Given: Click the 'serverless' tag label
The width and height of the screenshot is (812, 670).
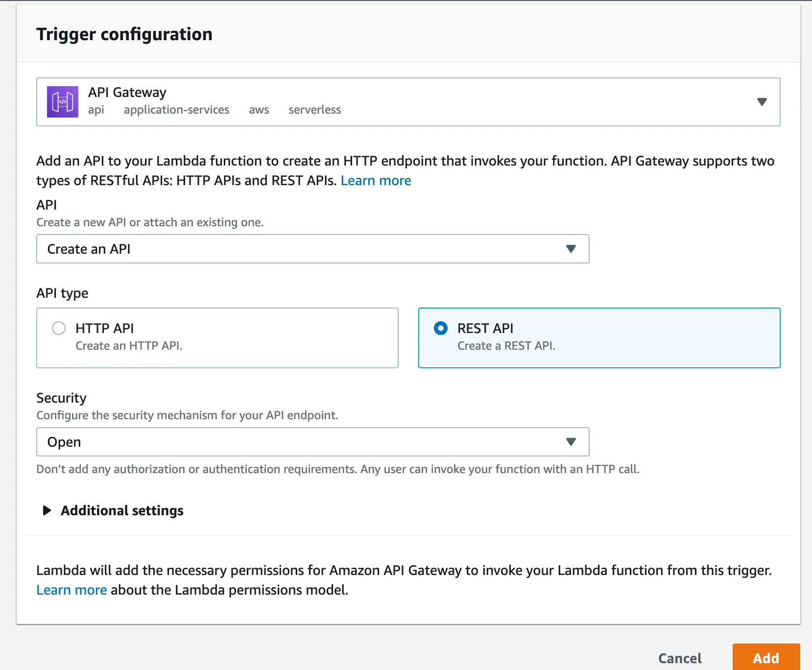Looking at the screenshot, I should [x=314, y=110].
